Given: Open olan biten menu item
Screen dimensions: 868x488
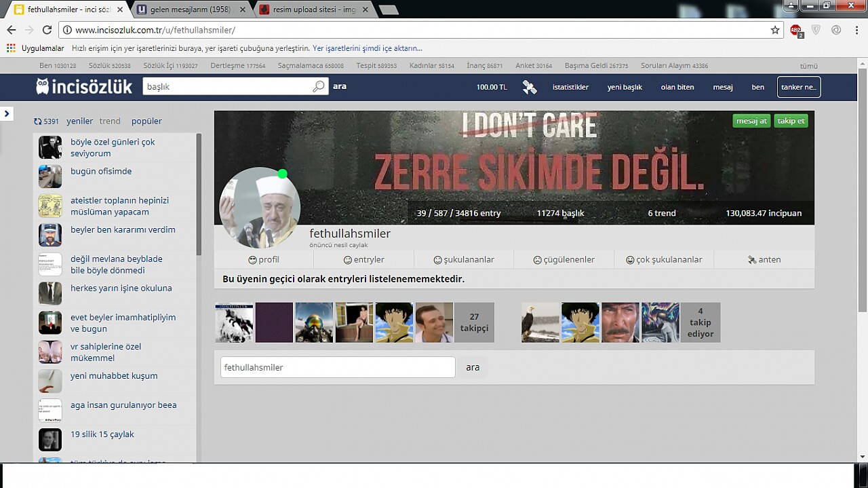Looking at the screenshot, I should click(677, 87).
